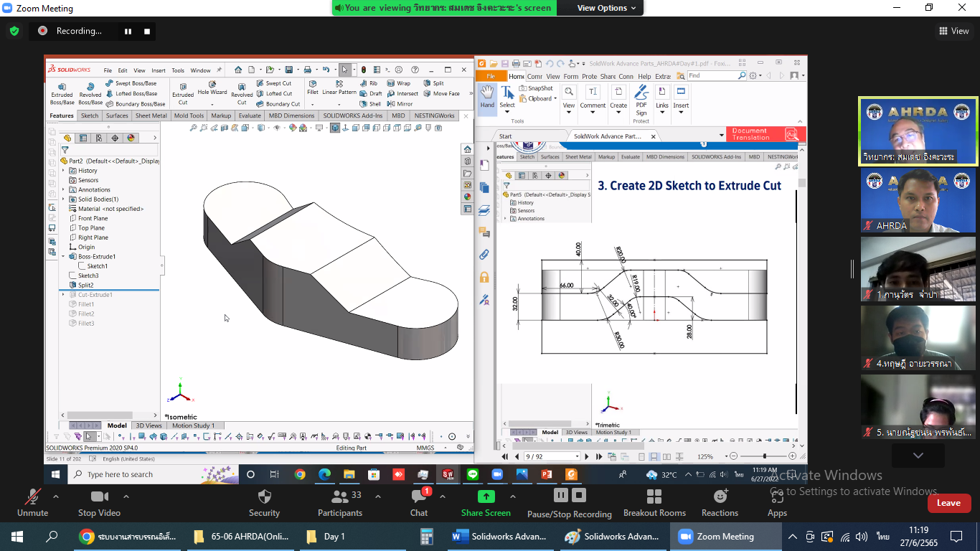Pause the Zoom recording
This screenshot has width=980, height=551.
[x=128, y=32]
